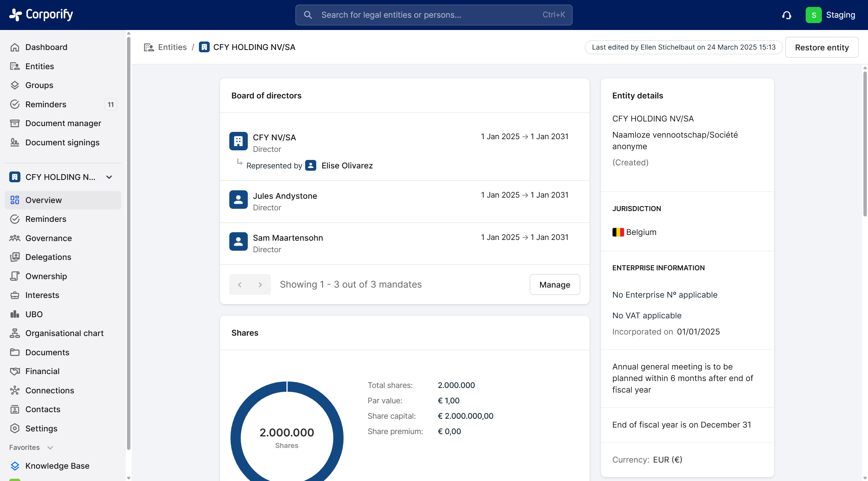Open the Governance menu item
The image size is (868, 481).
point(48,238)
